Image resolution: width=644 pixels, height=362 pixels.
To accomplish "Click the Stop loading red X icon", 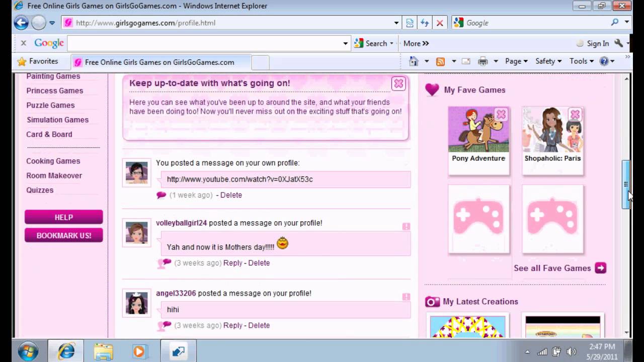I will 440,23.
